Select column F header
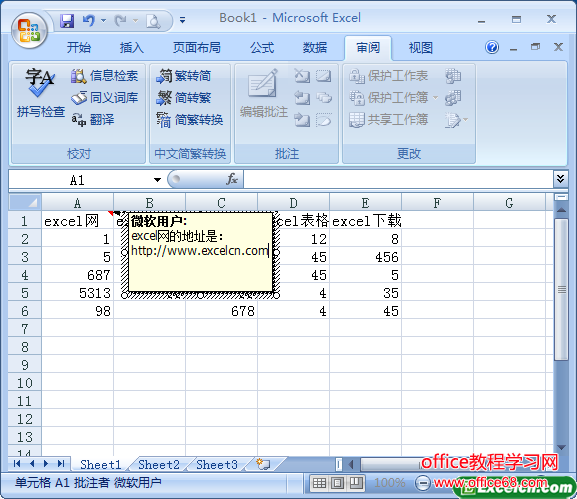The width and height of the screenshot is (577, 499). [x=437, y=203]
